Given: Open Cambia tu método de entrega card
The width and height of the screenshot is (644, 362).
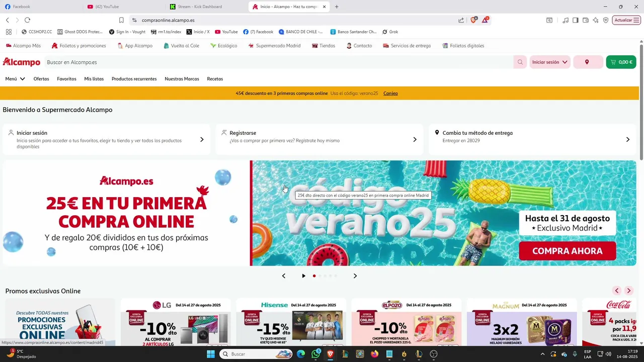Looking at the screenshot, I should pos(532,139).
